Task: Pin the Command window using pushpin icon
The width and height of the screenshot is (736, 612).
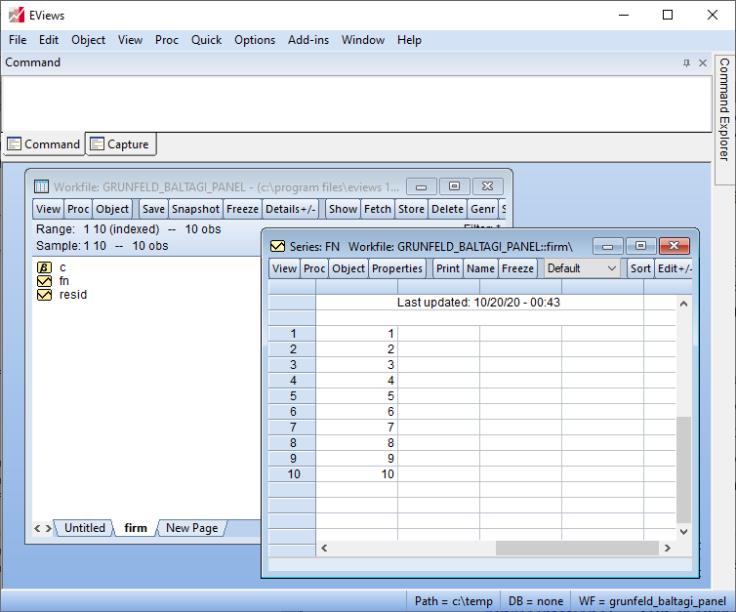Action: (686, 63)
